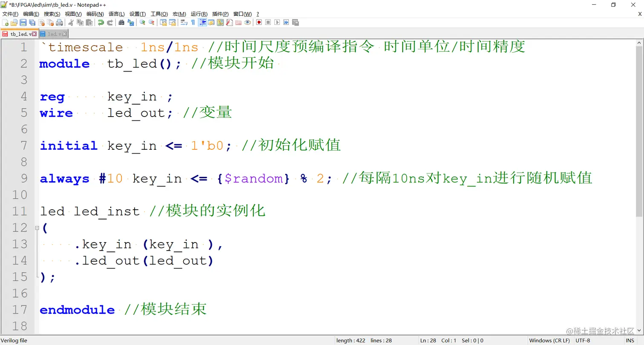Toggle Show All Characters paragraph icon
The width and height of the screenshot is (644, 345).
tap(193, 22)
